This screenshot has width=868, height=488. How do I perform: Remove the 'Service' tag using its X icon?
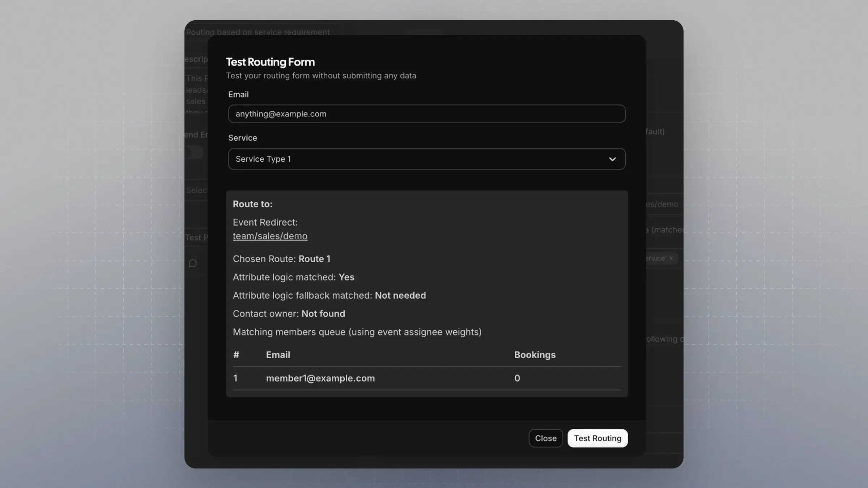click(671, 258)
